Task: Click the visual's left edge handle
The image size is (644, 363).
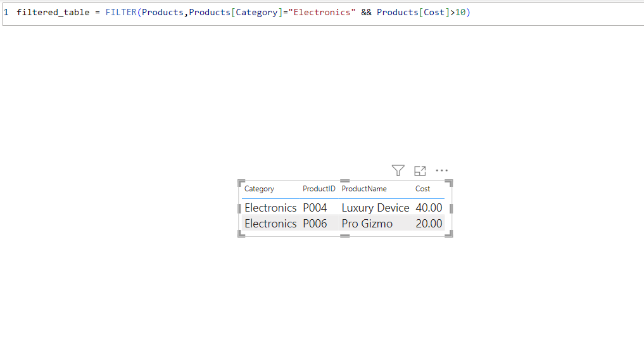Action: 239,208
